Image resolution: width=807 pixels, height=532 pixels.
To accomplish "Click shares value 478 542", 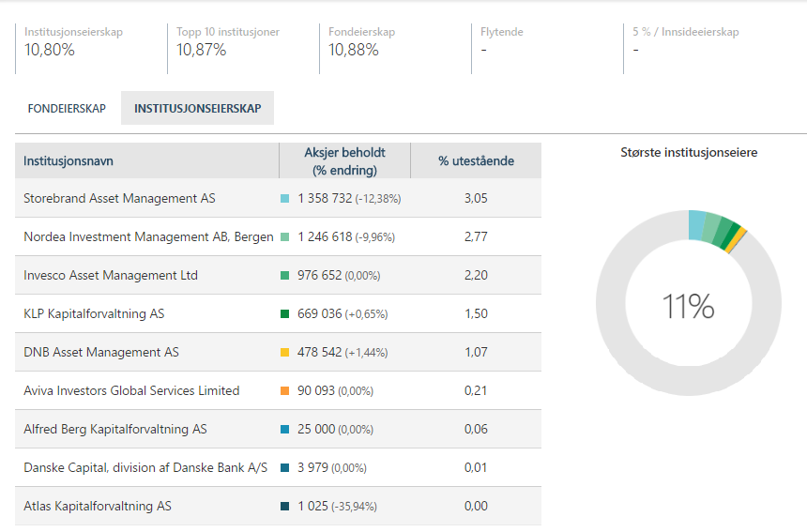I will tap(320, 353).
